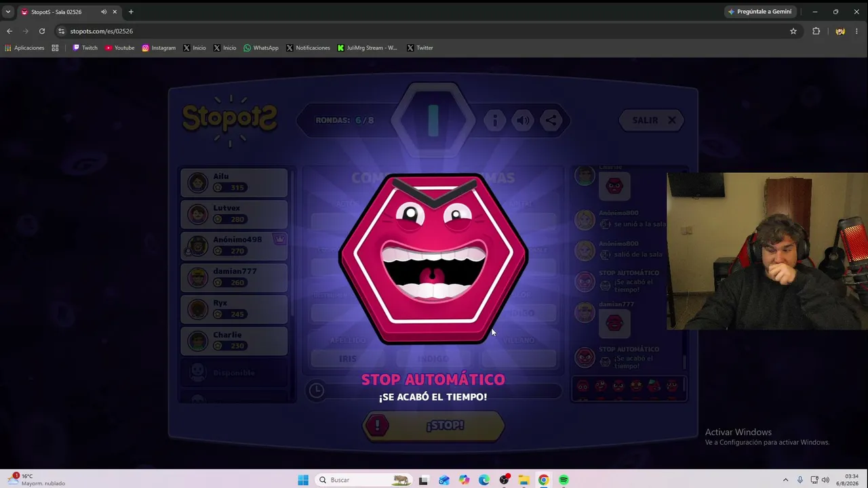This screenshot has width=868, height=488.
Task: Bookmark this page with the star icon
Action: coord(793,31)
